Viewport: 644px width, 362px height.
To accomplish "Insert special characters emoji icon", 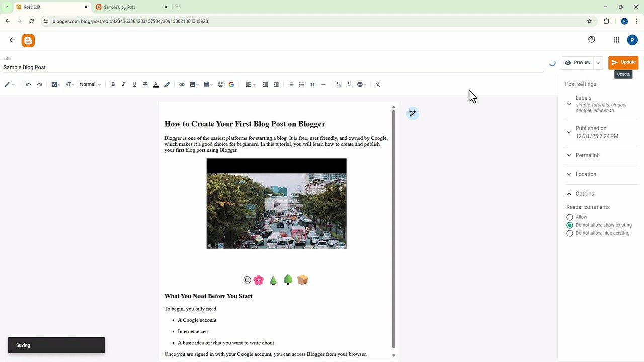I will click(x=220, y=84).
